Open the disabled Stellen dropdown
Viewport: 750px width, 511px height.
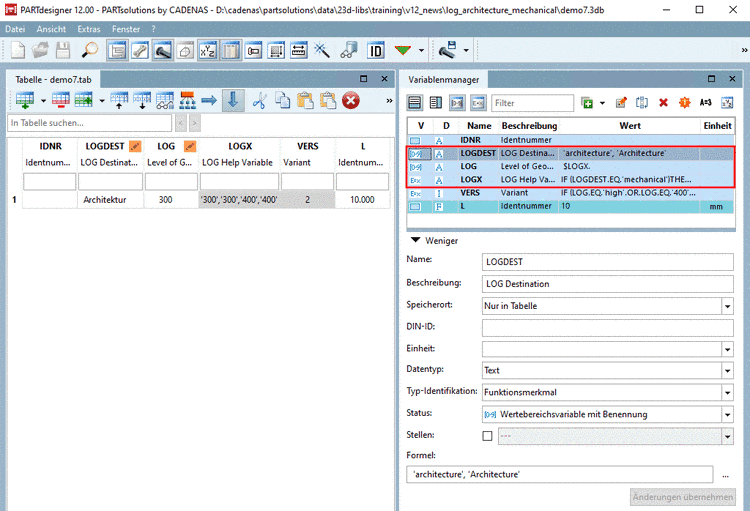point(727,436)
